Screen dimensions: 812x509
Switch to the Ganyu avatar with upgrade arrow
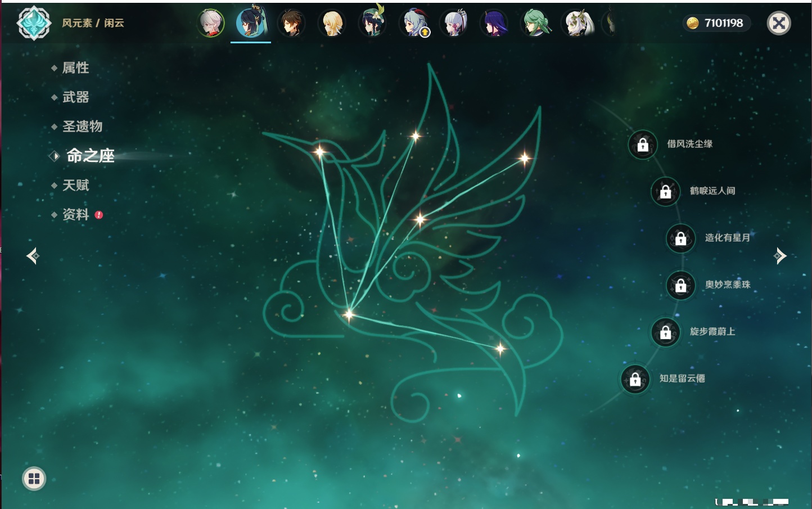(414, 23)
